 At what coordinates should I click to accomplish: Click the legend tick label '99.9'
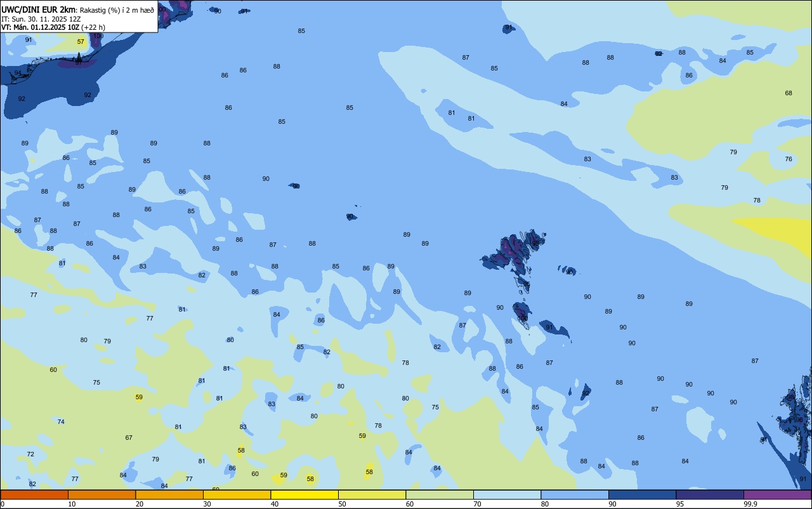click(750, 504)
